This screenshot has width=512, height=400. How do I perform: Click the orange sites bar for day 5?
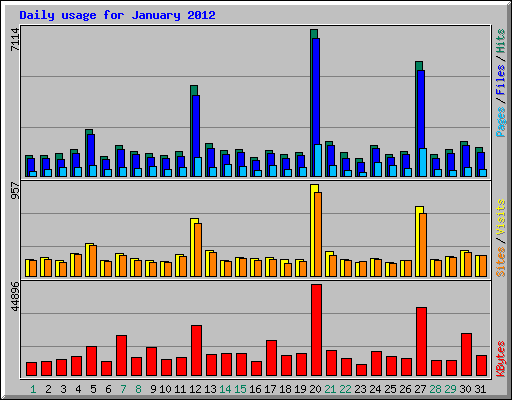(93, 261)
